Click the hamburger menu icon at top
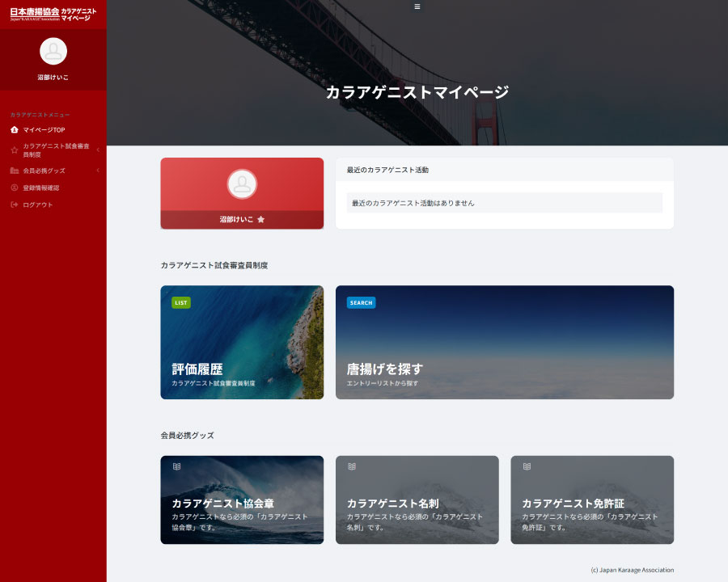The image size is (728, 582). pyautogui.click(x=417, y=6)
